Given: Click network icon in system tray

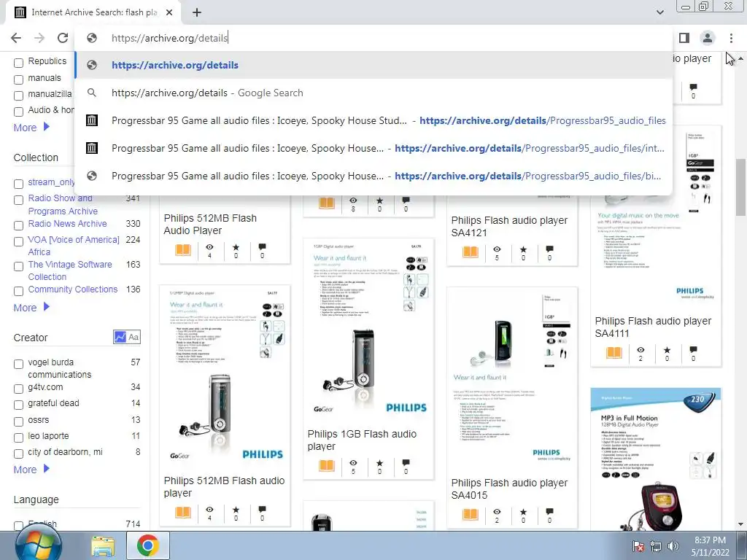Looking at the screenshot, I should [x=656, y=546].
